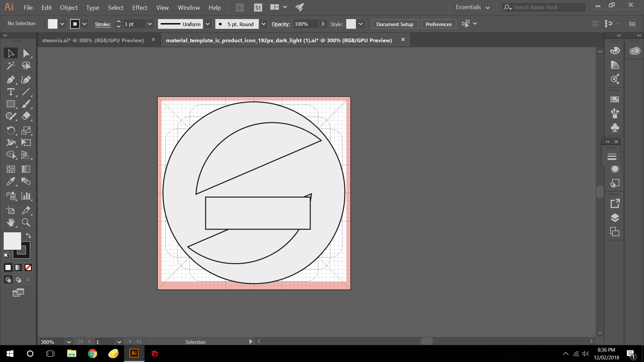The height and width of the screenshot is (362, 644).
Task: Select the Blend tool
Action: click(26, 181)
